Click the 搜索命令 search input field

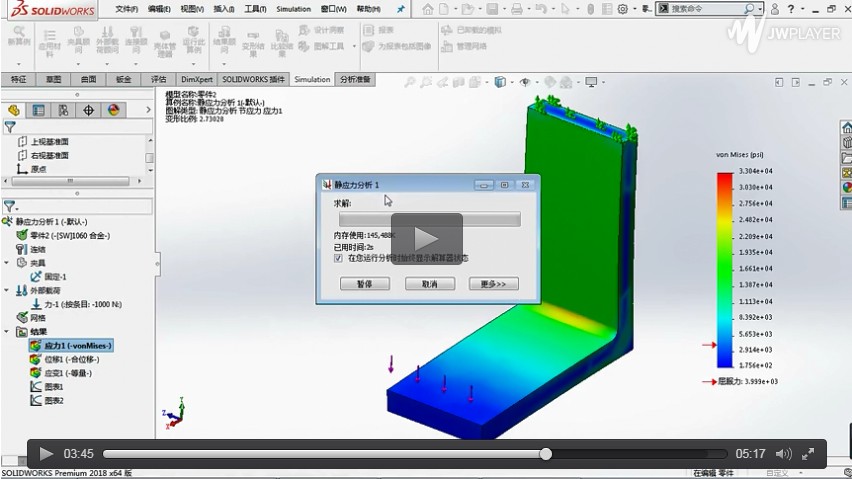click(705, 9)
